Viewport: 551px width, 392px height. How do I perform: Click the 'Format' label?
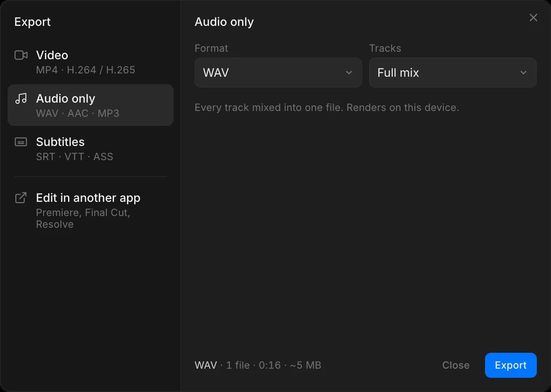(x=211, y=48)
